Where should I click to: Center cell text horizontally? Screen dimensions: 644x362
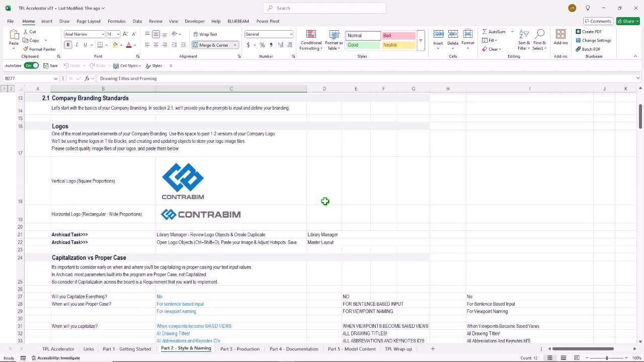[156, 45]
